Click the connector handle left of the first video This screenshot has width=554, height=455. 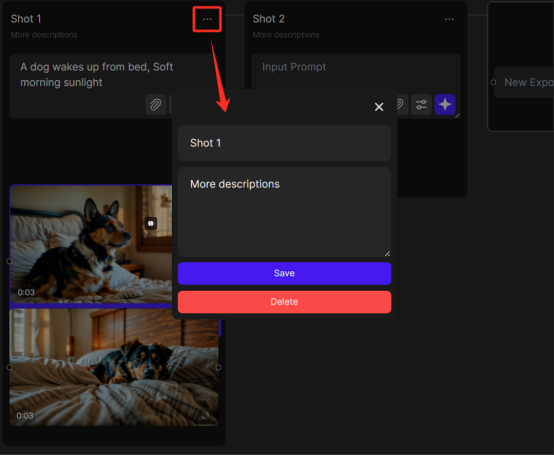(9, 261)
